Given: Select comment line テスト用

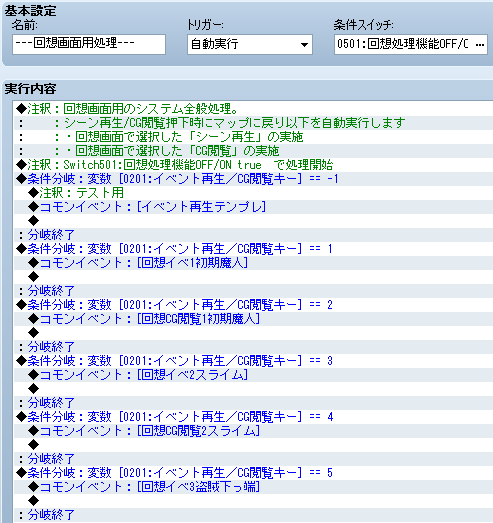Looking at the screenshot, I should [254, 193].
